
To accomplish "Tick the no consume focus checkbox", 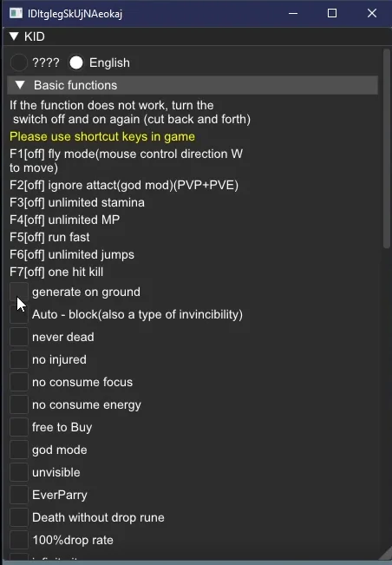I will (x=19, y=382).
